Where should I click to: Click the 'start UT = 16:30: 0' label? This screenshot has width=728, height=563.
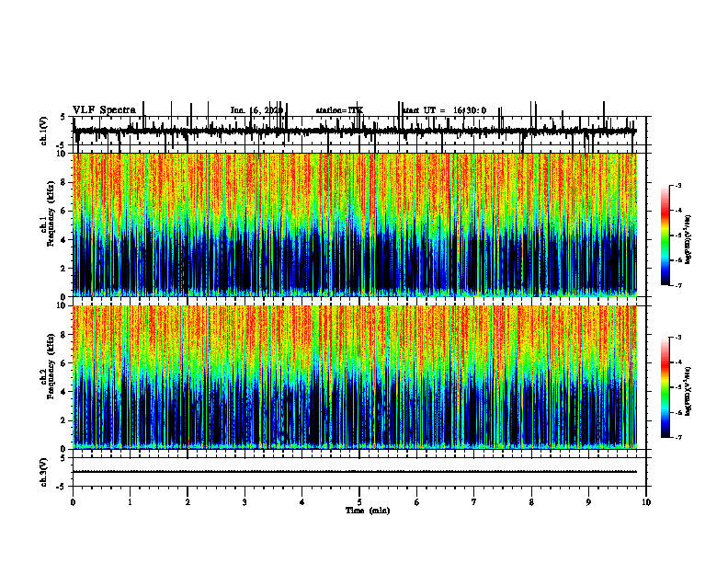pos(444,110)
